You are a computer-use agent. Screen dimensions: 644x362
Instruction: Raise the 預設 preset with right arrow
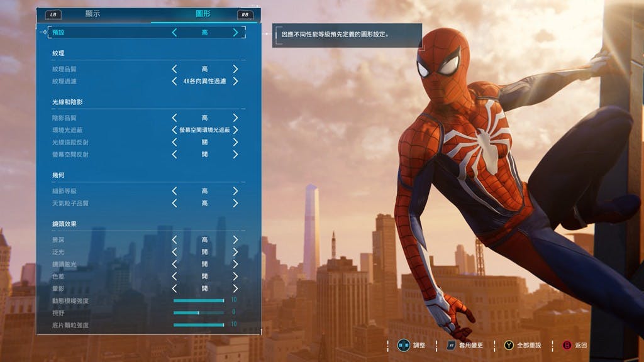pyautogui.click(x=235, y=33)
